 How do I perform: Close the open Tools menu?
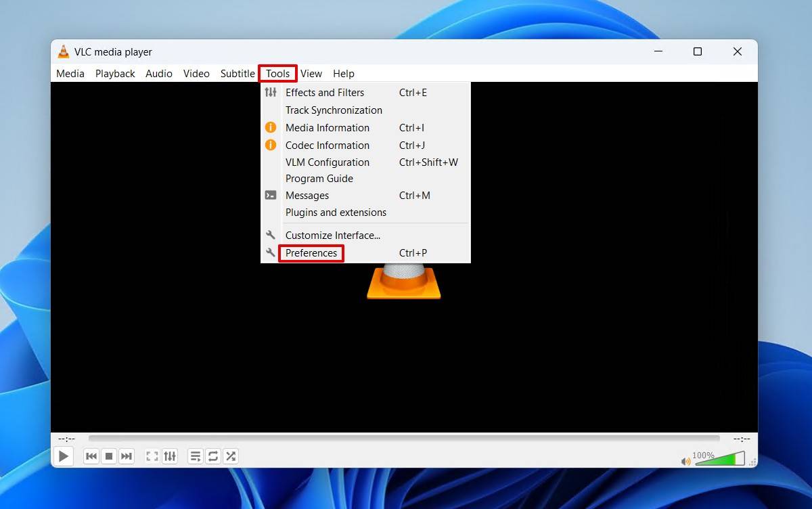[278, 74]
